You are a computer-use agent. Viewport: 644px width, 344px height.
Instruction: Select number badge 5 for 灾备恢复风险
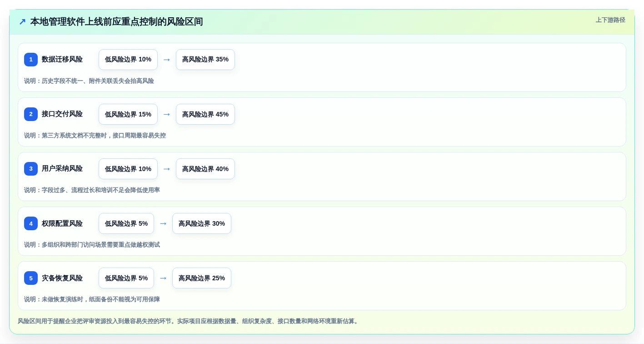[31, 278]
